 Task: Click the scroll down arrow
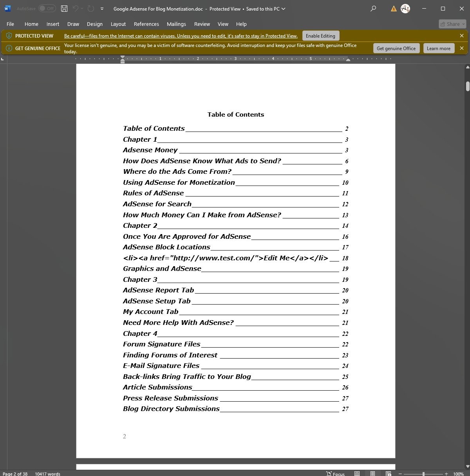[x=468, y=466]
